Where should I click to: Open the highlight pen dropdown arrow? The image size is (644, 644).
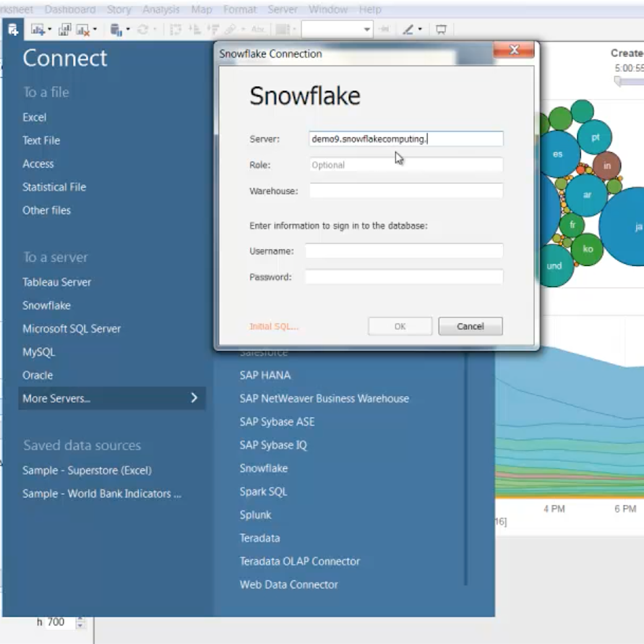420,29
